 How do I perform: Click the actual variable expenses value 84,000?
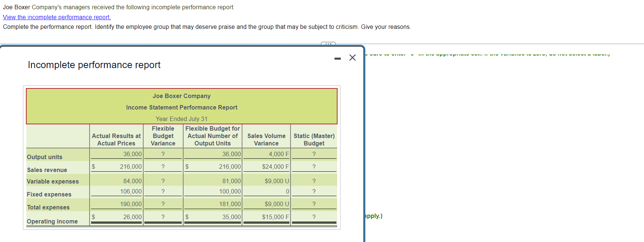pos(133,181)
